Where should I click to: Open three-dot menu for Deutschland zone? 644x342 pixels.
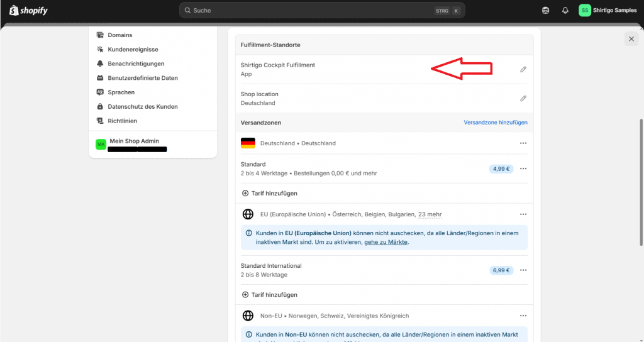(523, 143)
